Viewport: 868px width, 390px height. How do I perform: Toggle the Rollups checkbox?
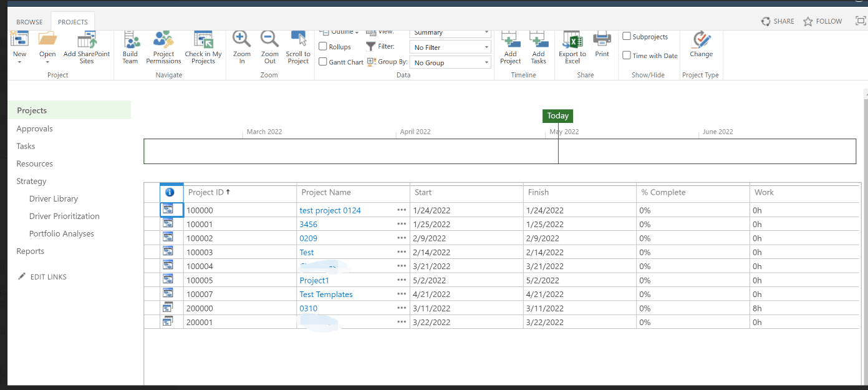click(x=323, y=46)
